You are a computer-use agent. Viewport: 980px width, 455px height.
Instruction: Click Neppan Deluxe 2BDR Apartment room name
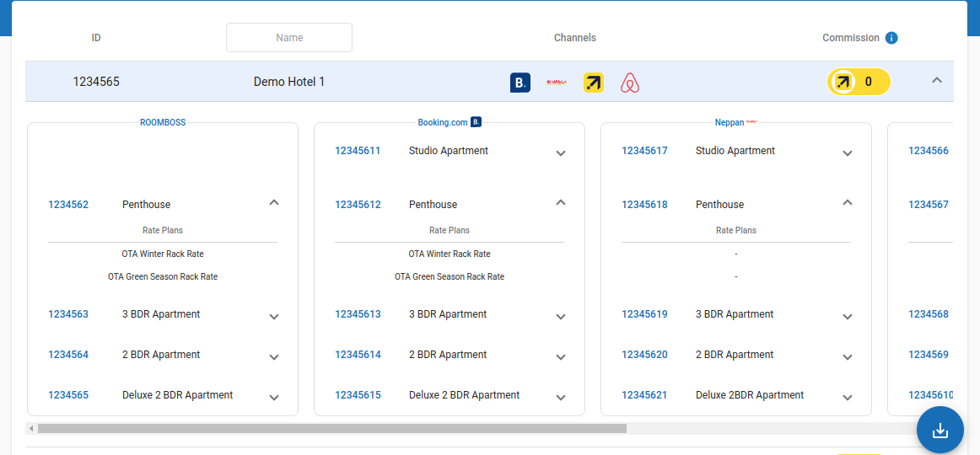(x=750, y=395)
